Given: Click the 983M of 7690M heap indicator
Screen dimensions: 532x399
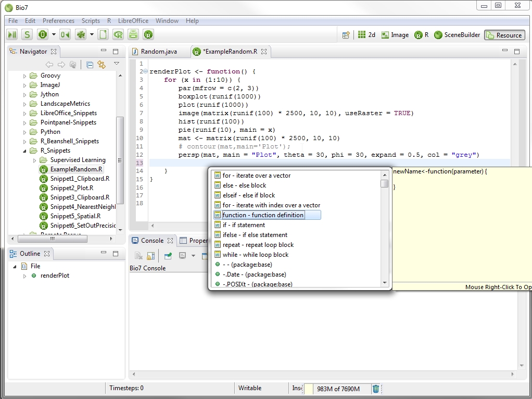Looking at the screenshot, I should (x=338, y=389).
